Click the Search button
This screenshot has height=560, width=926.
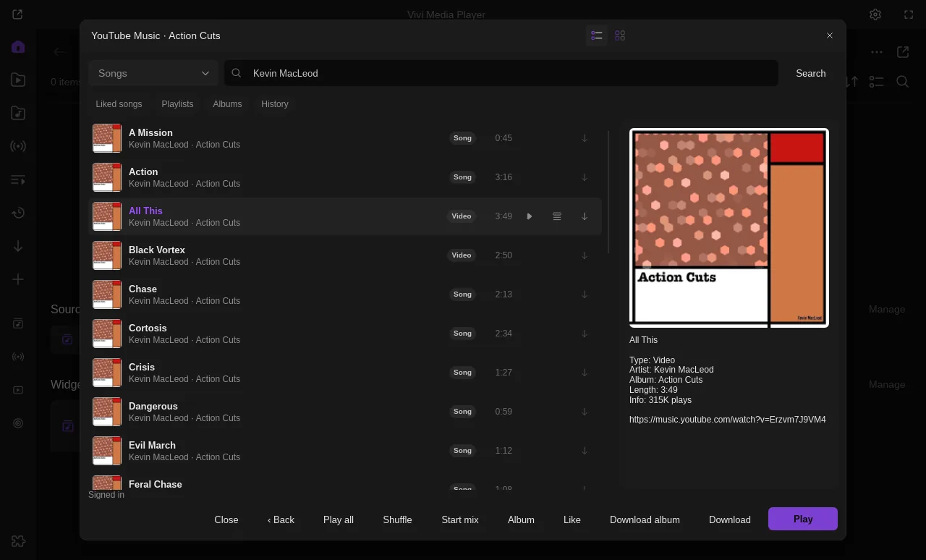(811, 73)
